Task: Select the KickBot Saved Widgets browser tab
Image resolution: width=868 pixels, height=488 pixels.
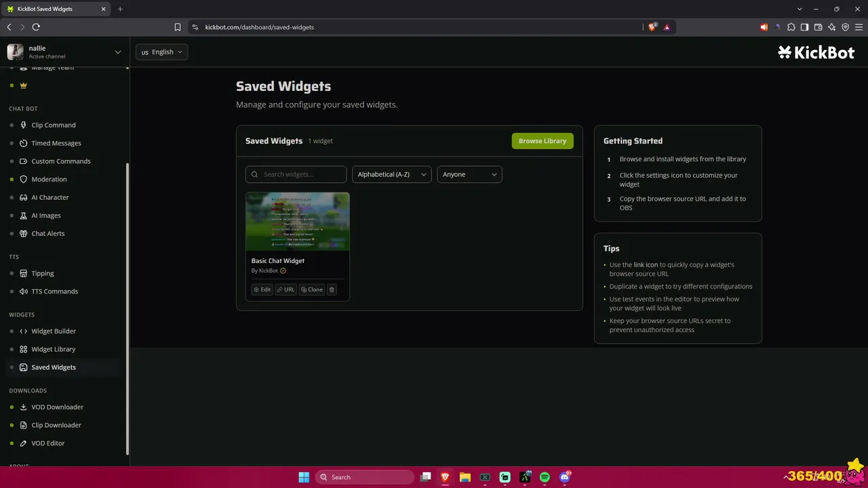Action: [x=54, y=9]
